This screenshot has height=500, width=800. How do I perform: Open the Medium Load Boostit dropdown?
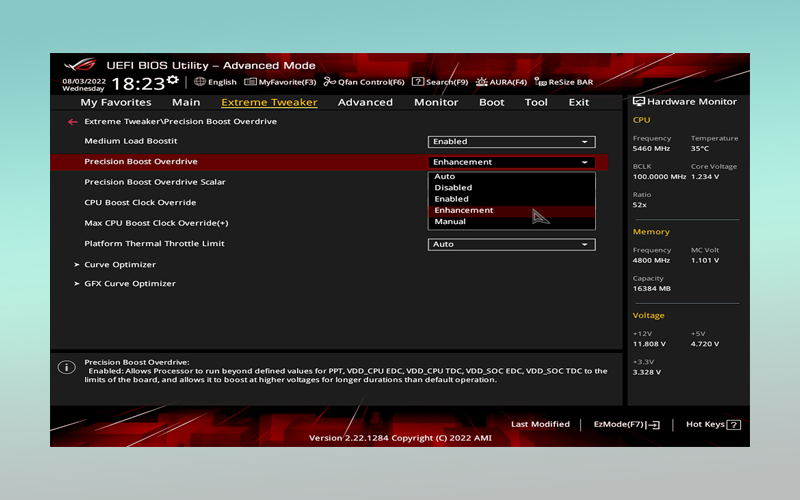pyautogui.click(x=511, y=142)
